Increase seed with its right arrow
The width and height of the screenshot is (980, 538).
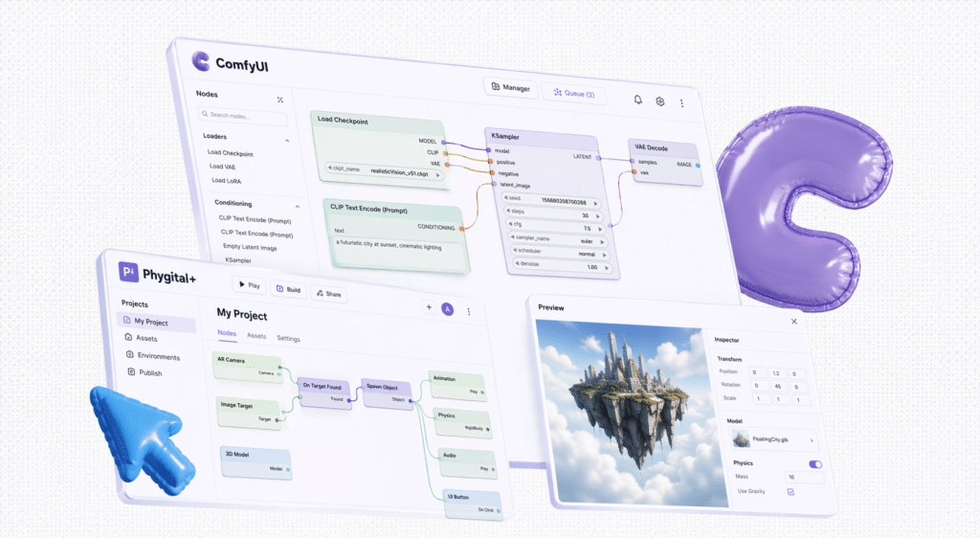coord(595,204)
